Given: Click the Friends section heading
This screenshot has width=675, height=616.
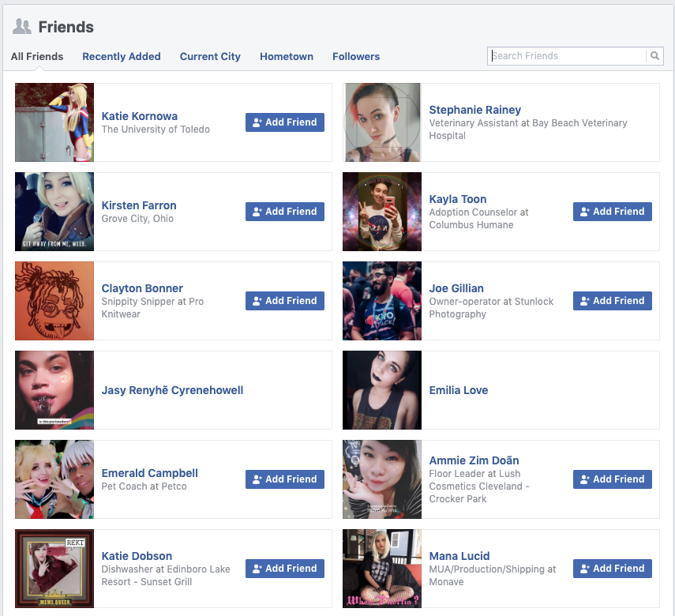Looking at the screenshot, I should 66,27.
